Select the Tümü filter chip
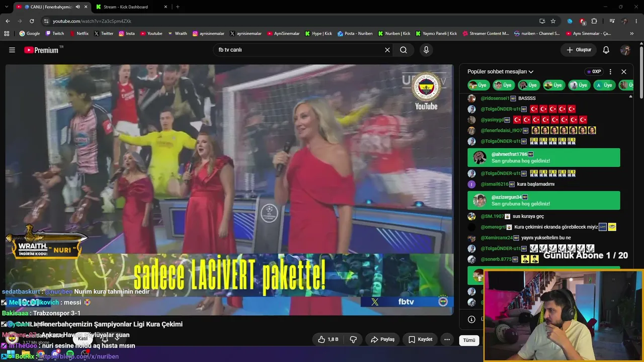644x362 pixels. point(469,340)
